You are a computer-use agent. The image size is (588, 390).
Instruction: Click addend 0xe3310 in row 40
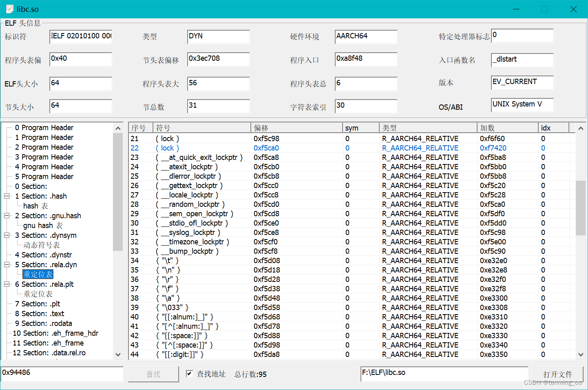point(494,317)
